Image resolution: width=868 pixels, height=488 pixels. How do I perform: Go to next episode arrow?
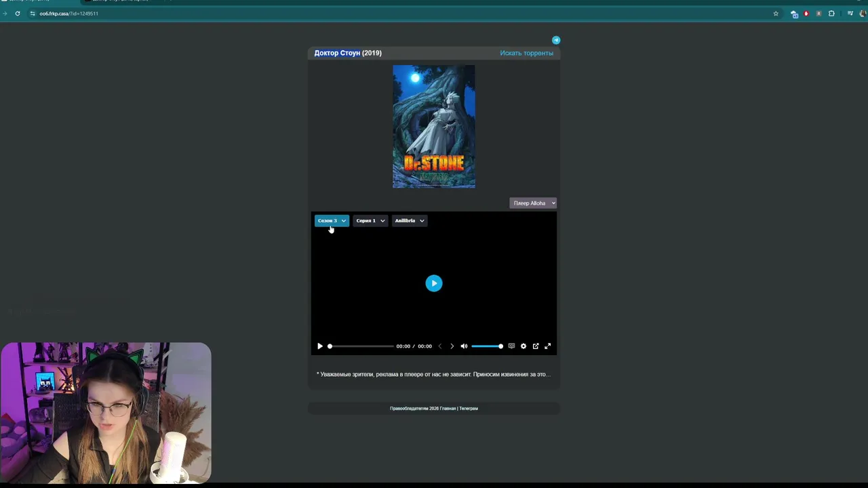point(452,346)
